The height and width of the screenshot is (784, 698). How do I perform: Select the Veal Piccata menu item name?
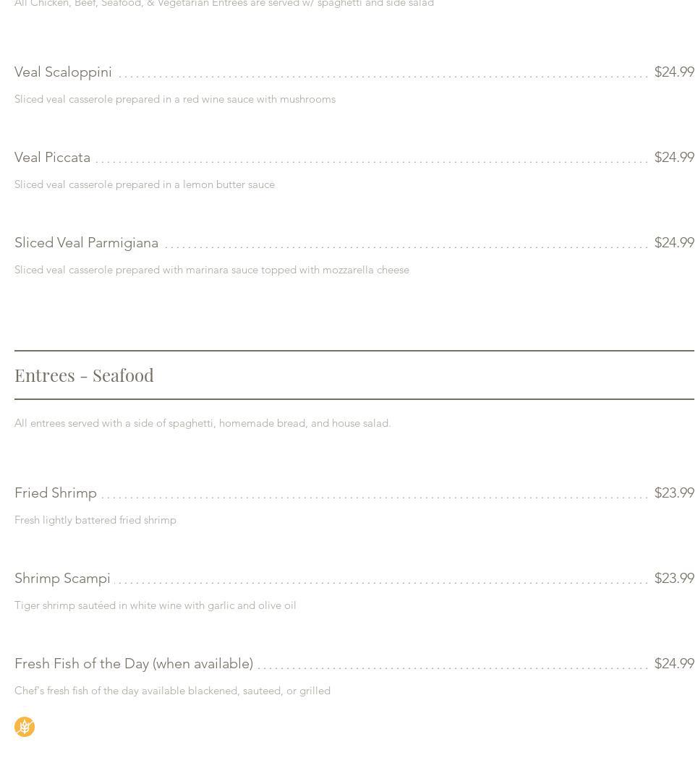52,158
